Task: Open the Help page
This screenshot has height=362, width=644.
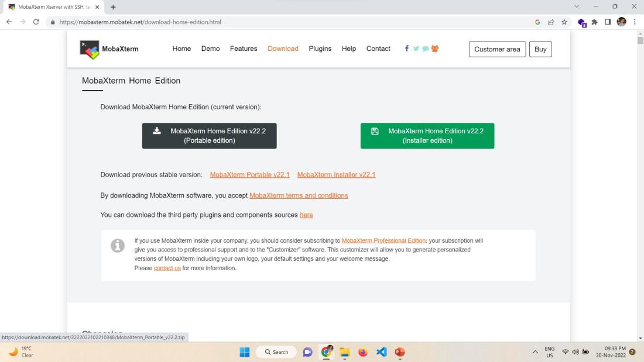Action: click(x=349, y=49)
